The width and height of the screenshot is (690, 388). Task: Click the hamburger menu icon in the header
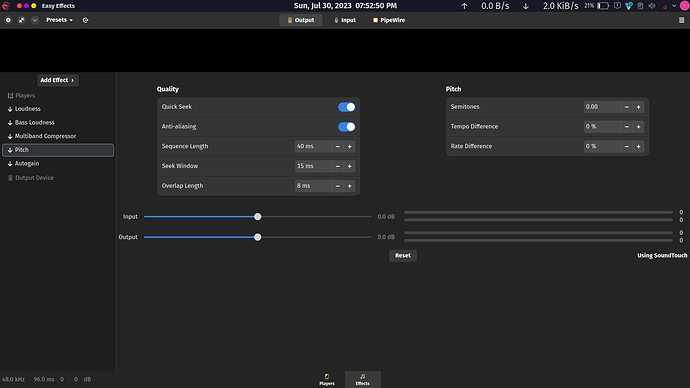tap(682, 20)
